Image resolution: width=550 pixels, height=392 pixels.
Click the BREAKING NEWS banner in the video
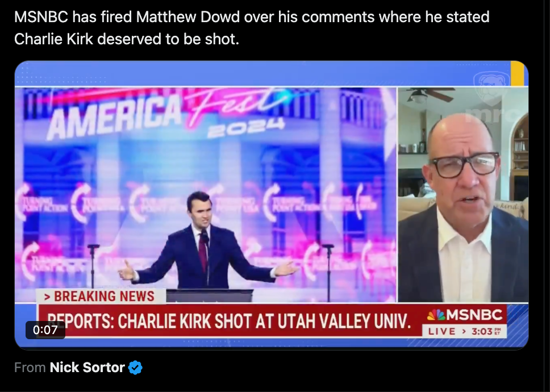click(101, 297)
